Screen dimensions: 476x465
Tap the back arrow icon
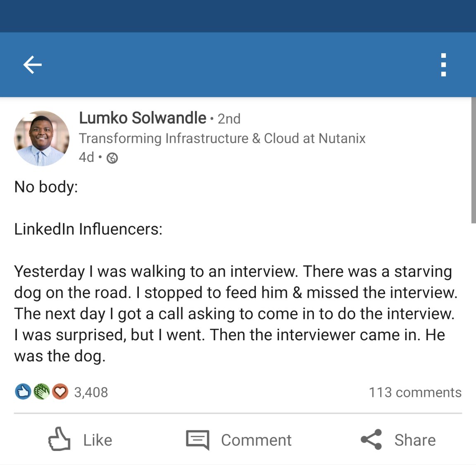point(32,65)
